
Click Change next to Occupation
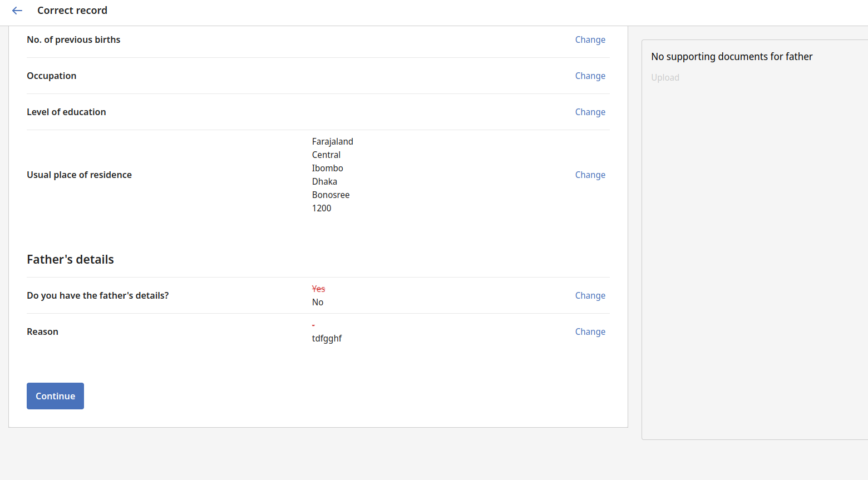[590, 76]
